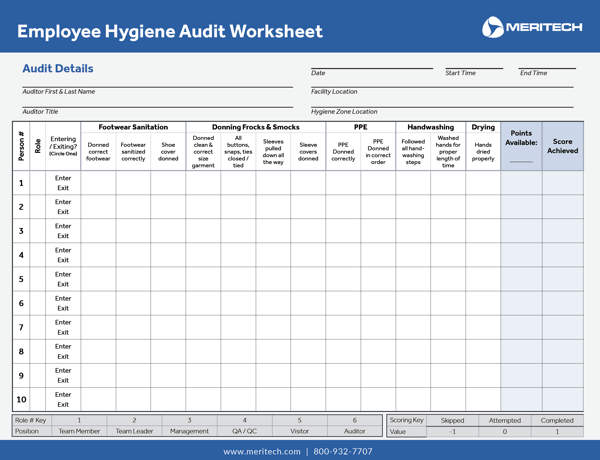Click the Role cell for person 2
600x460 pixels.
pos(38,207)
